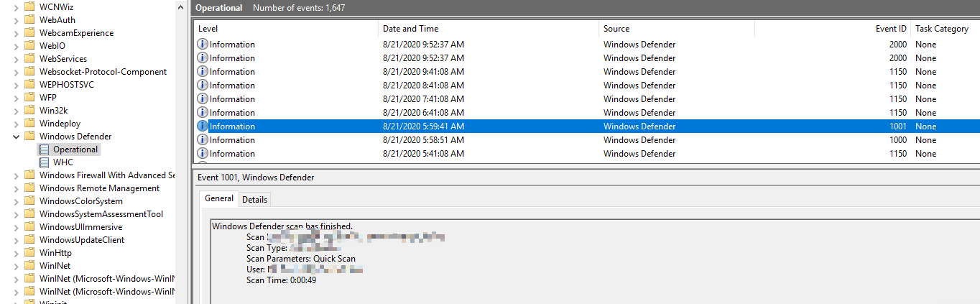Expand the Win32k tree node
Screen dimensions: 980x304
pos(16,111)
